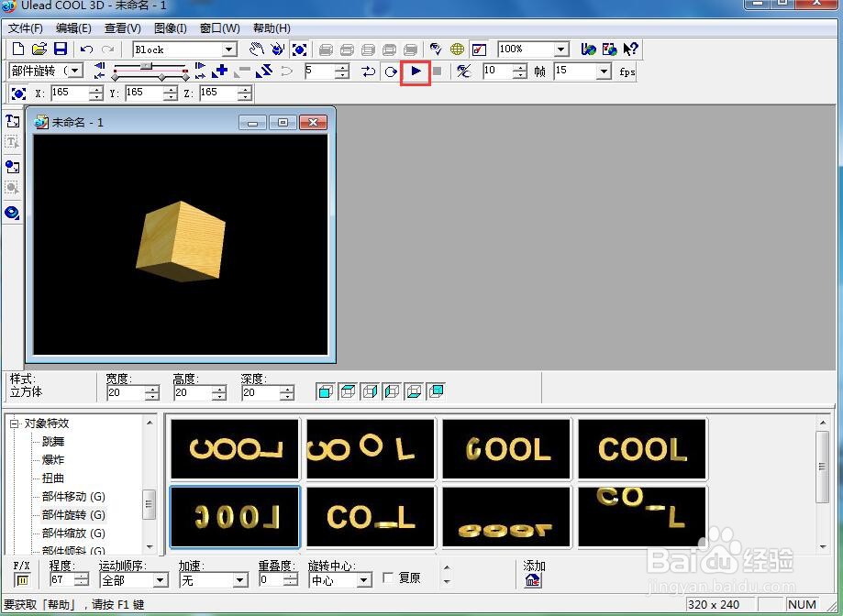Undo the last action
Screen dimensions: 843x616
(86, 49)
